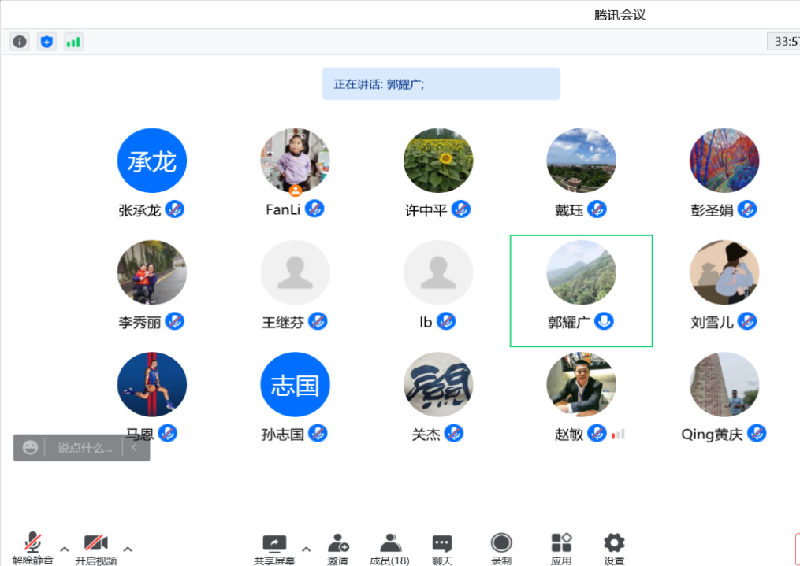Open the Chat (聊天) window
Screen dimensions: 800x566
tap(442, 548)
